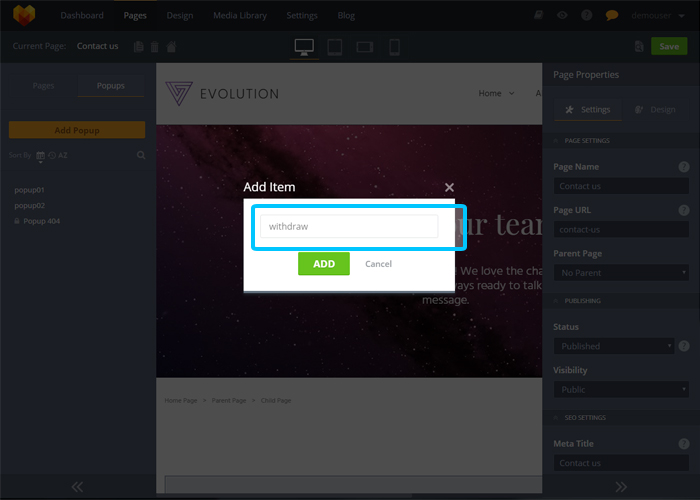Select Popup 404 in the list
This screenshot has width=700, height=500.
tap(42, 221)
